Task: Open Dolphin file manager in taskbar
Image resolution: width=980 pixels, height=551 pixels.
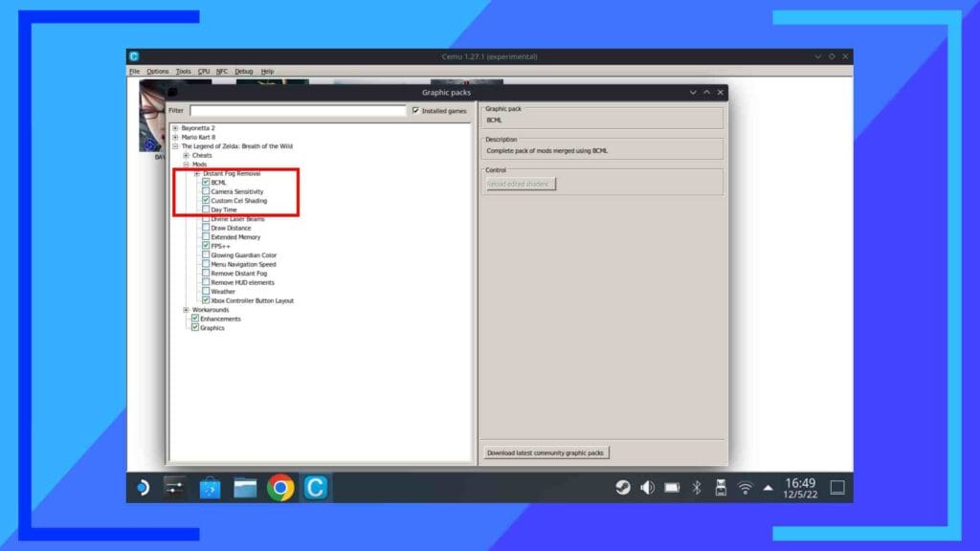Action: pos(245,488)
